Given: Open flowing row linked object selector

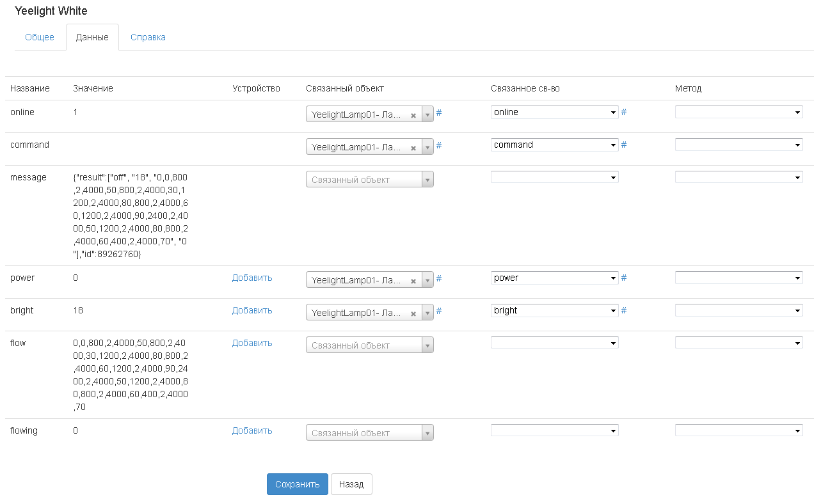Looking at the screenshot, I should [370, 433].
